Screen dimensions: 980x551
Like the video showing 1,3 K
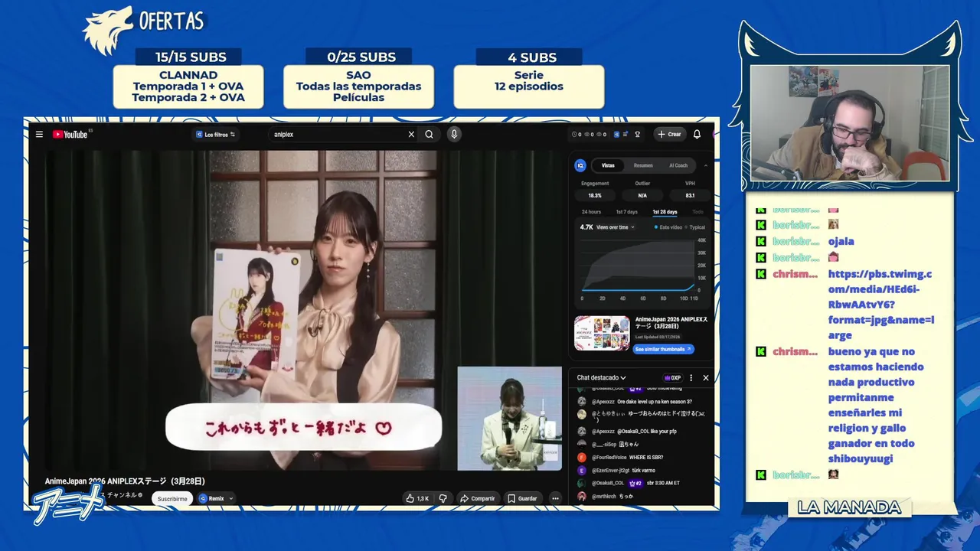[x=417, y=498]
